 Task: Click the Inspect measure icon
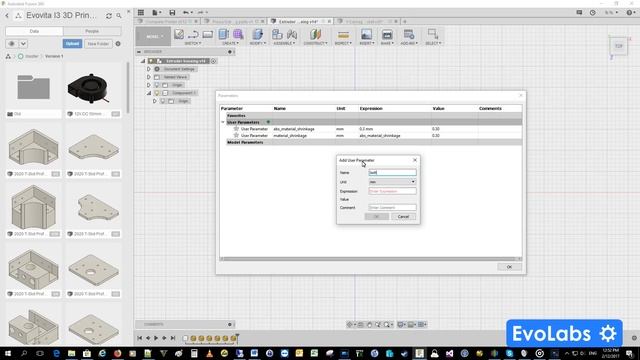[343, 35]
